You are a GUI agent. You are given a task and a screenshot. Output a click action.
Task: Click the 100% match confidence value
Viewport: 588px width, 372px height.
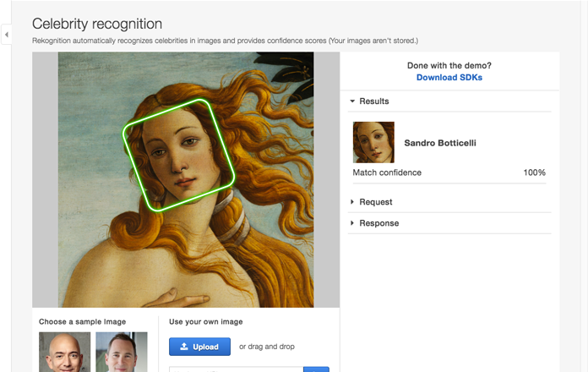tap(534, 172)
